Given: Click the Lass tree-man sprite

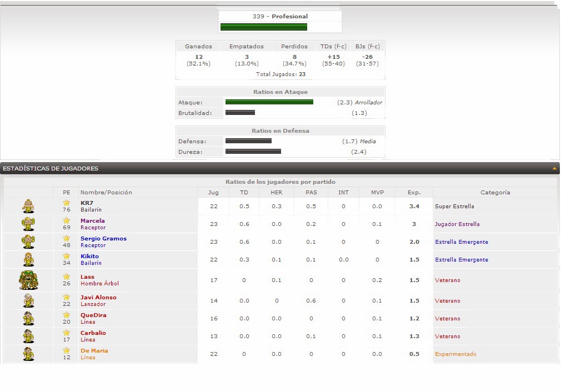Looking at the screenshot, I should (x=28, y=280).
